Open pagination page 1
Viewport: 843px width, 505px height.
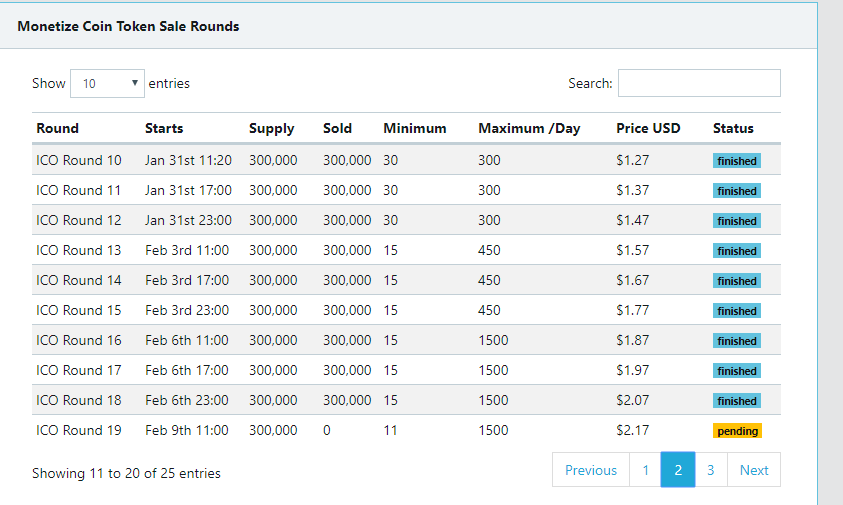[645, 470]
